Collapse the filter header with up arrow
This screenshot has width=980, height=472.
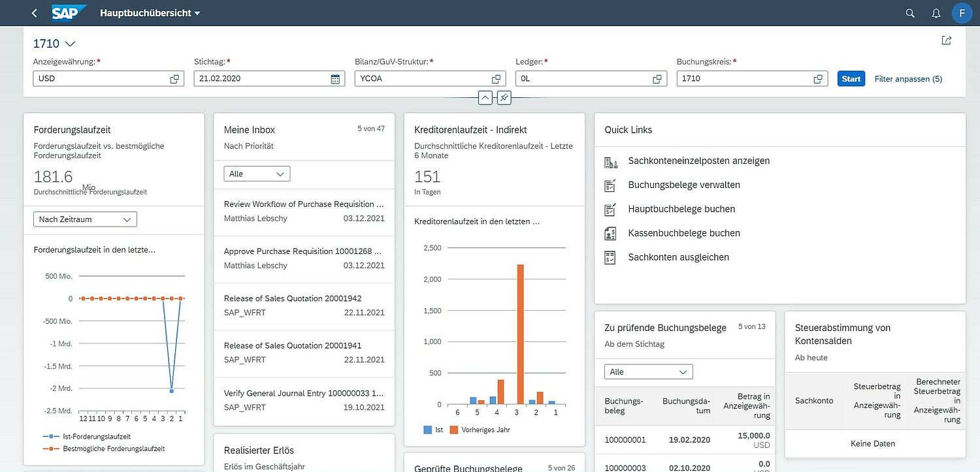[485, 98]
